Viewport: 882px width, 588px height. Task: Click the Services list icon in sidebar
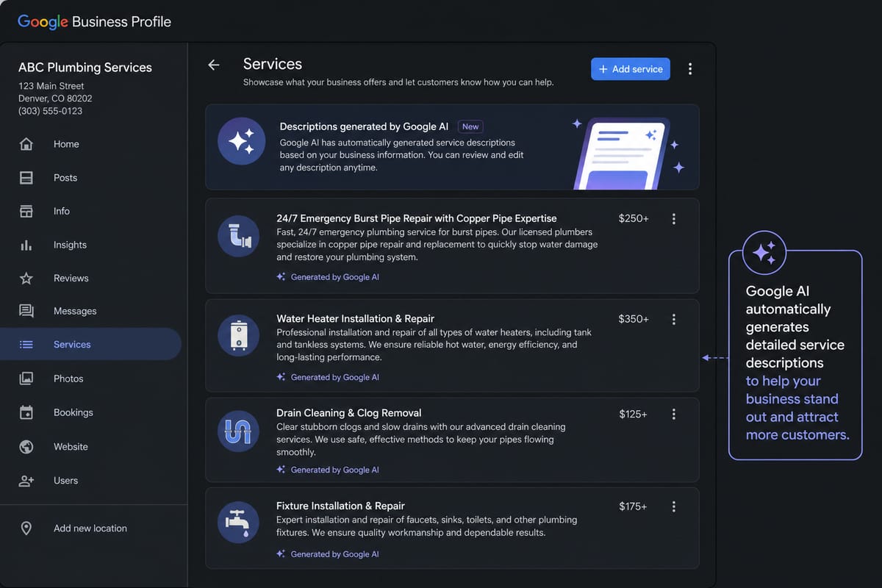pos(26,344)
